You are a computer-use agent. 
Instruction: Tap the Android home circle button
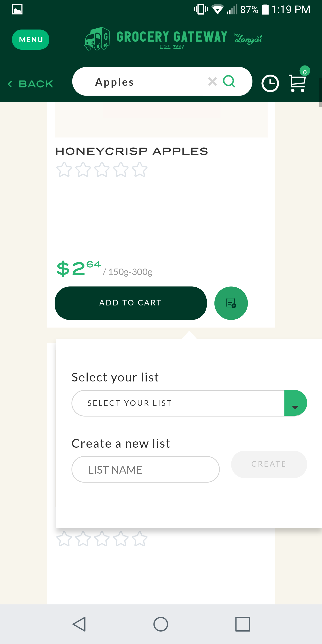click(x=161, y=624)
